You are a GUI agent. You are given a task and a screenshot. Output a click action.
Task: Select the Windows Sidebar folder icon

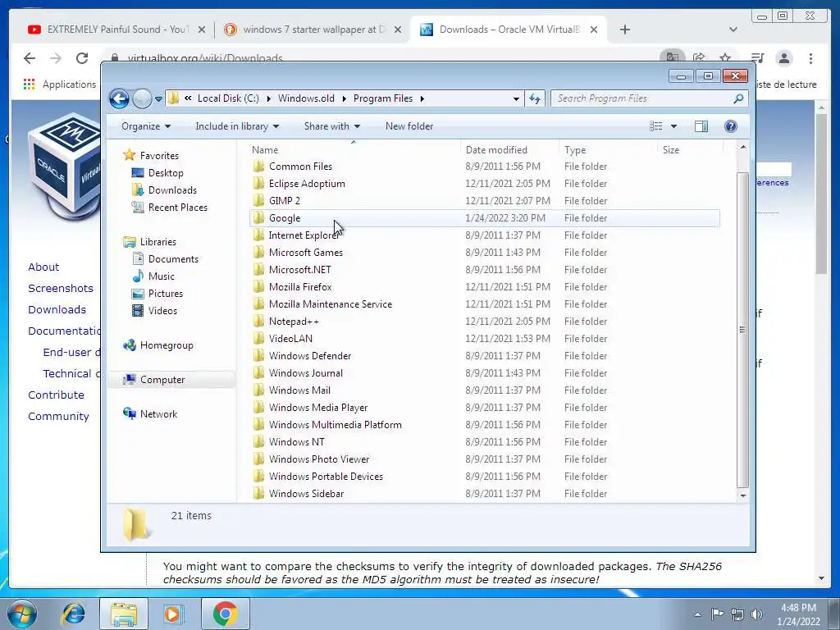click(258, 493)
